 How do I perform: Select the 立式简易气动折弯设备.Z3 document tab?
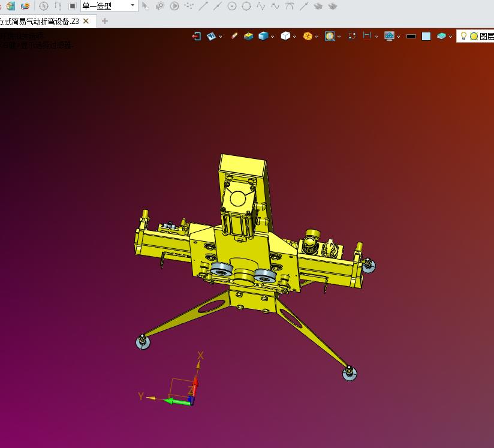pyautogui.click(x=40, y=21)
